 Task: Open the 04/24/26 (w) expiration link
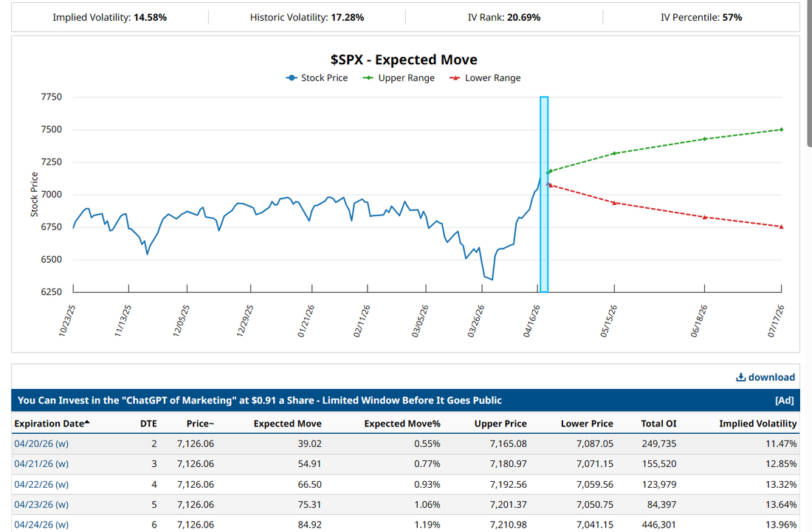click(x=41, y=525)
